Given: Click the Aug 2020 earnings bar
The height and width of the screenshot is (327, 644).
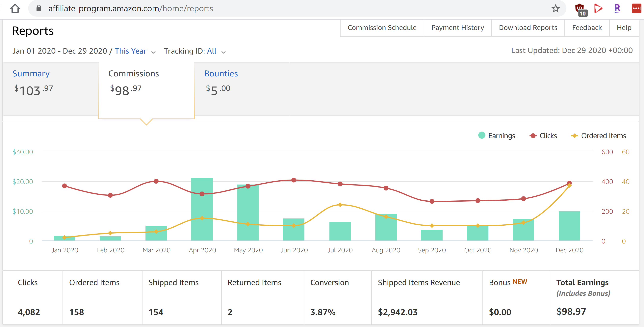Looking at the screenshot, I should tap(386, 227).
